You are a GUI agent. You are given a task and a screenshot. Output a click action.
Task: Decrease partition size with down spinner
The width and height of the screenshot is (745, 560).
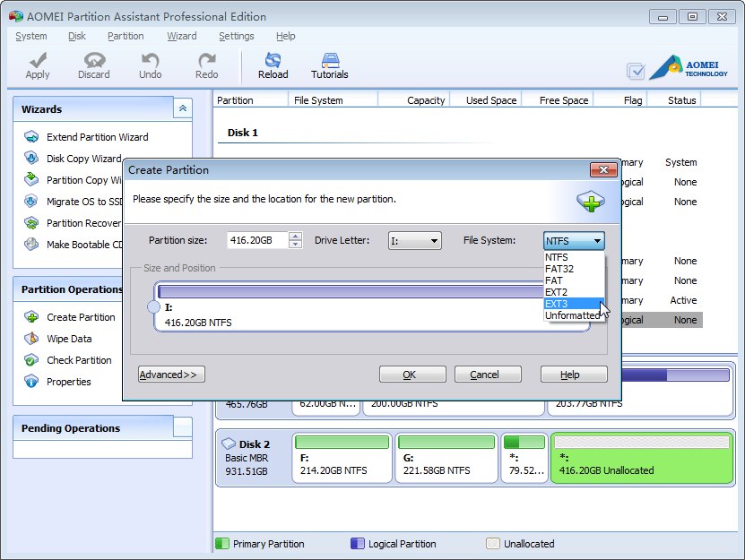296,244
